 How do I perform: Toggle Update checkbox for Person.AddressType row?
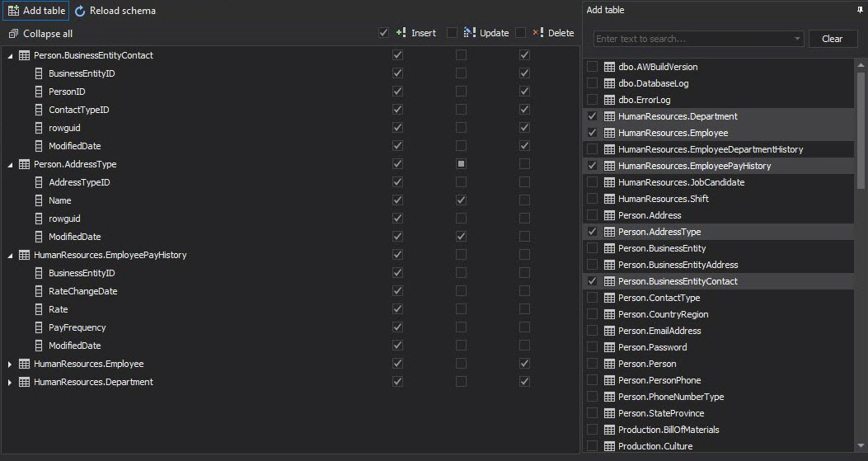tap(461, 164)
